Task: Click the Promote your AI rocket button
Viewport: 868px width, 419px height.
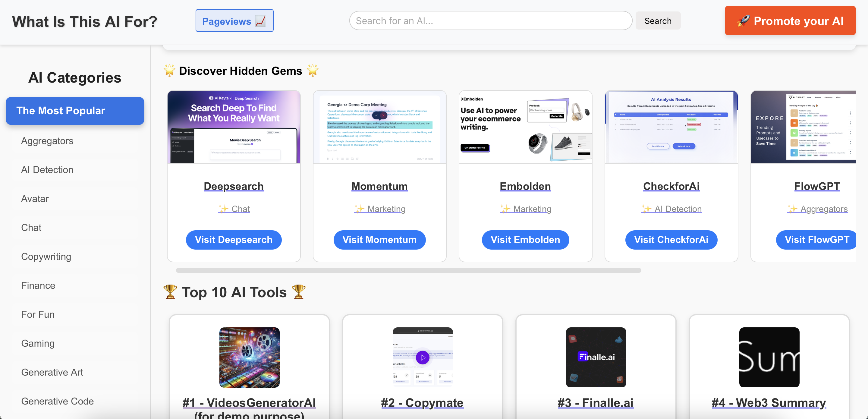Action: pyautogui.click(x=790, y=21)
